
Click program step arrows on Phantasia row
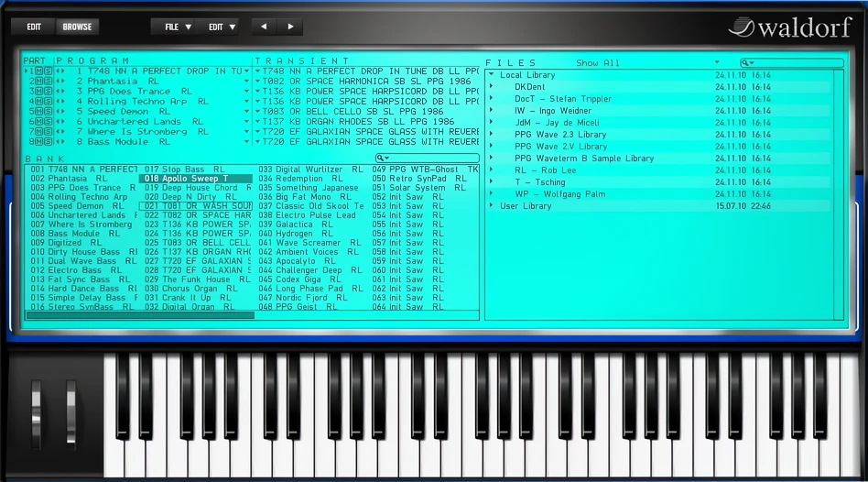(60, 81)
